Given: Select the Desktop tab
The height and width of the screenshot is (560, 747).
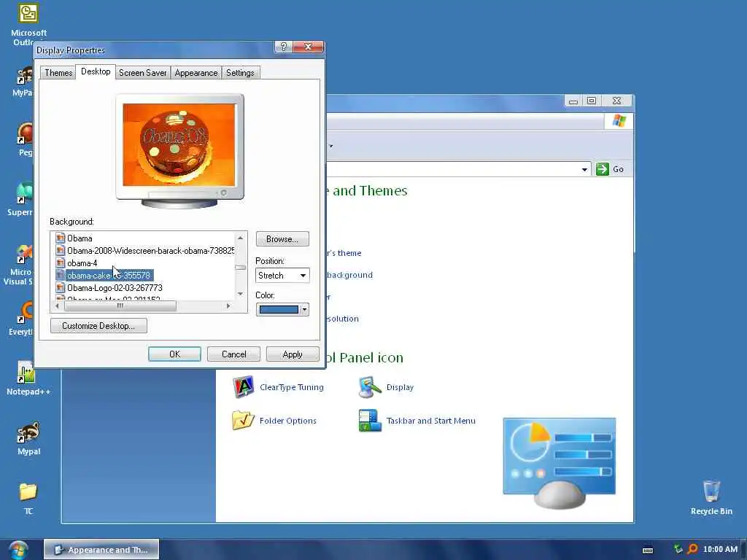Looking at the screenshot, I should pos(96,71).
